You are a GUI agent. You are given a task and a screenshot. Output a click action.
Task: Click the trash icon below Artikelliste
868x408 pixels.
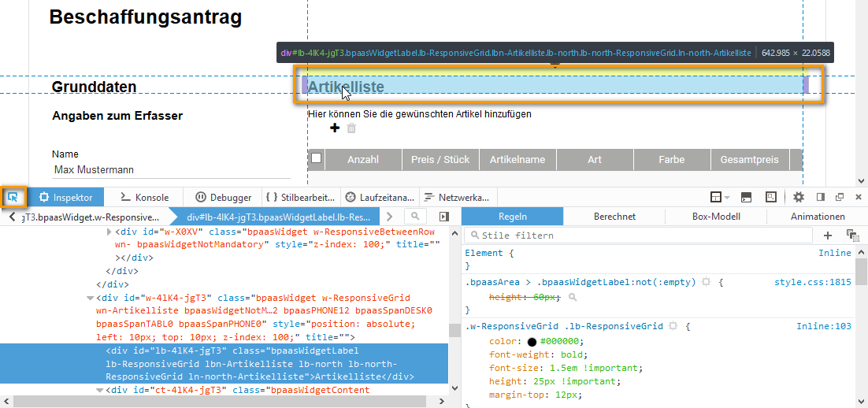[351, 128]
